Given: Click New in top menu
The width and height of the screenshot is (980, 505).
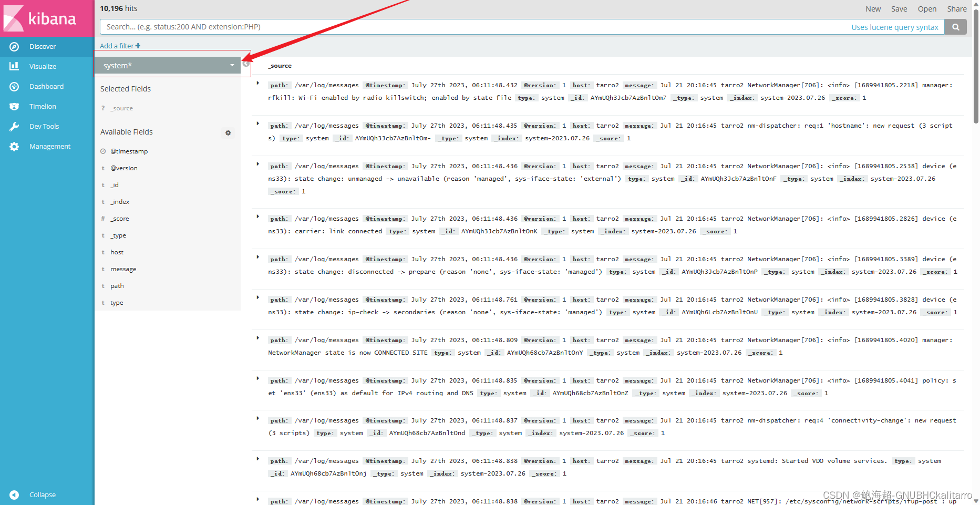Looking at the screenshot, I should (x=873, y=9).
